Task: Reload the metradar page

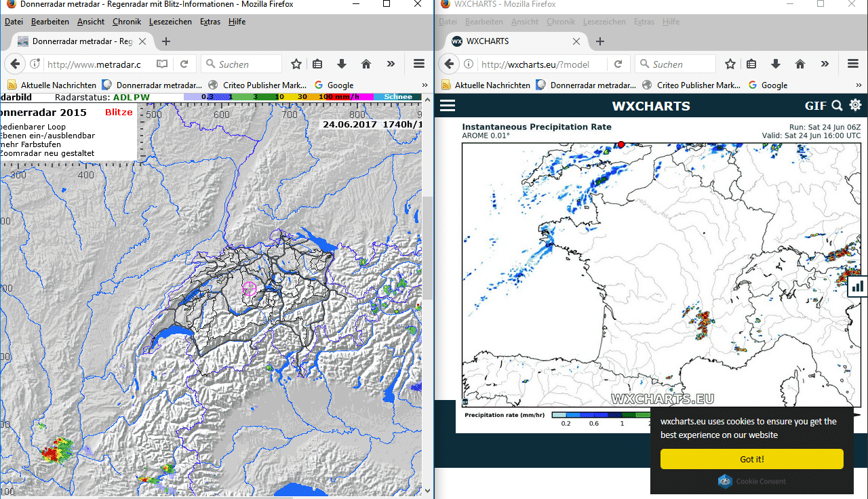Action: pyautogui.click(x=184, y=64)
